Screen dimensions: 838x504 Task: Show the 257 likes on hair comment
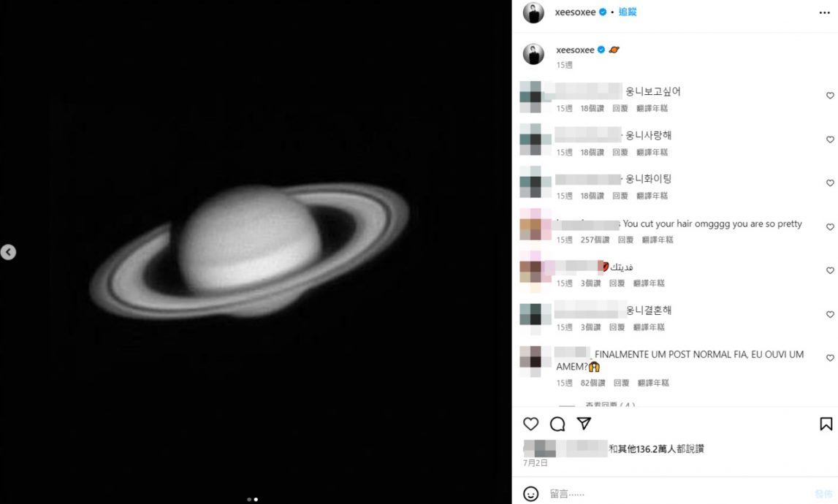point(595,240)
